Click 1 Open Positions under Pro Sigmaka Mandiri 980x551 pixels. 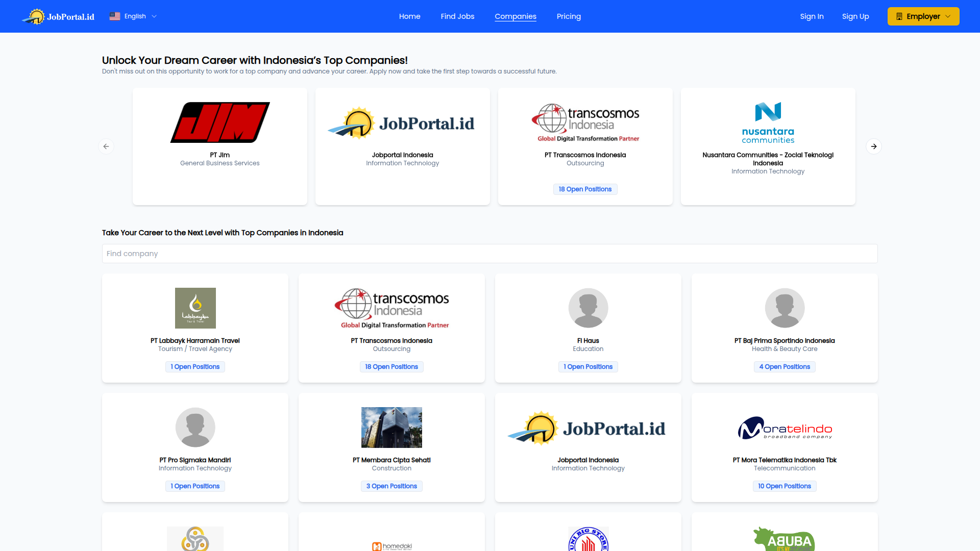(x=195, y=486)
